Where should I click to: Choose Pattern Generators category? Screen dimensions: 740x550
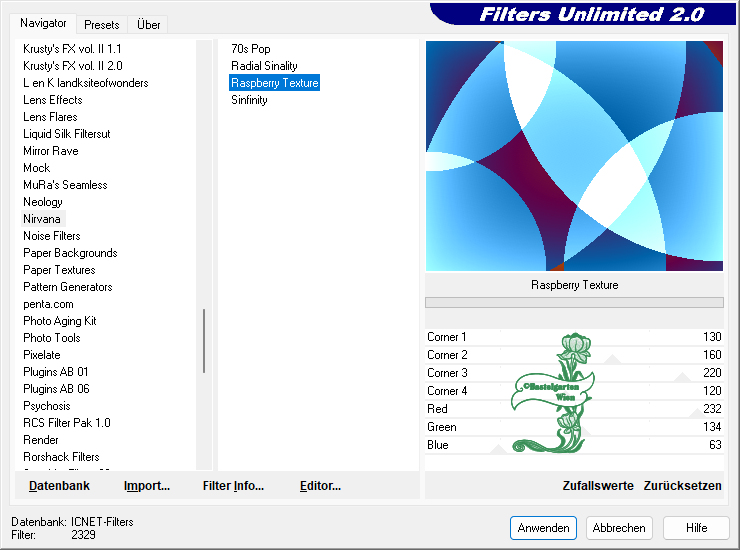[67, 287]
